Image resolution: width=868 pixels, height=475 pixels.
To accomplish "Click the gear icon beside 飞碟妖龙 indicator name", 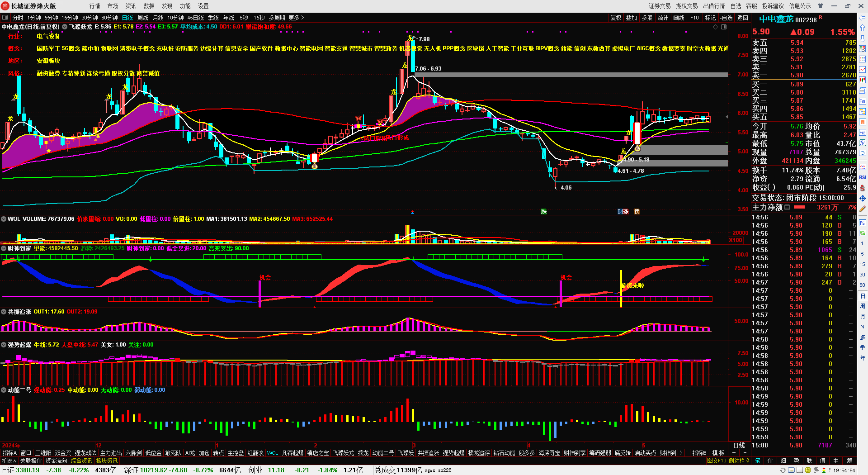I will [65, 27].
